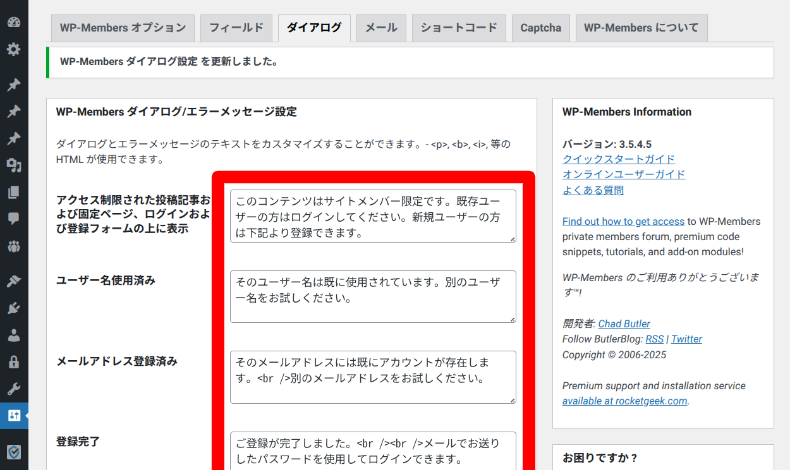Open Tools via the wrench icon
This screenshot has height=470, width=790.
14,389
